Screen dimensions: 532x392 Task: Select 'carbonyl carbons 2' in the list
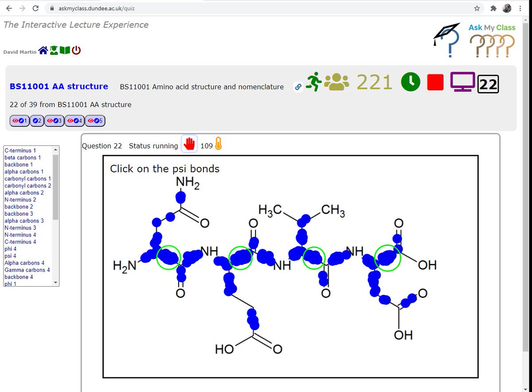coord(28,186)
